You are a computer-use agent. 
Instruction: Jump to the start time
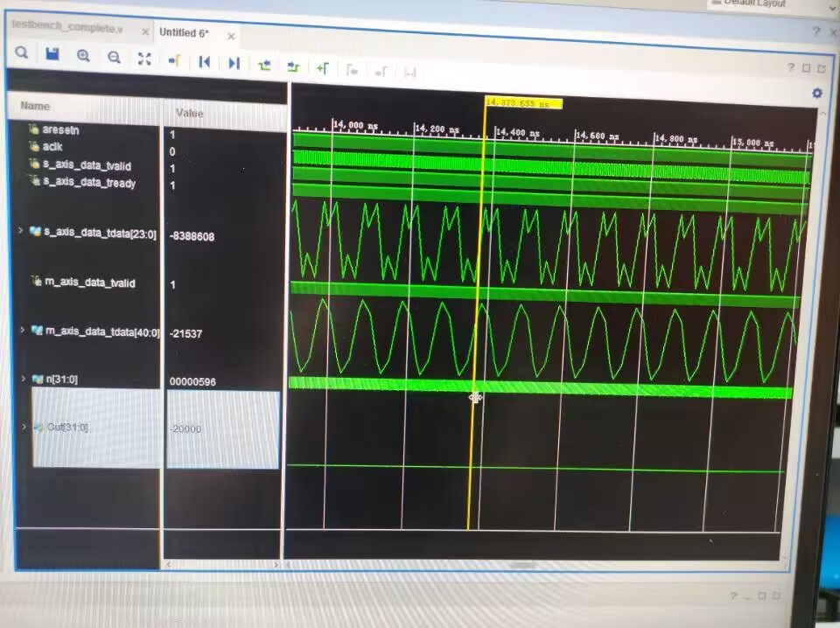tap(204, 62)
